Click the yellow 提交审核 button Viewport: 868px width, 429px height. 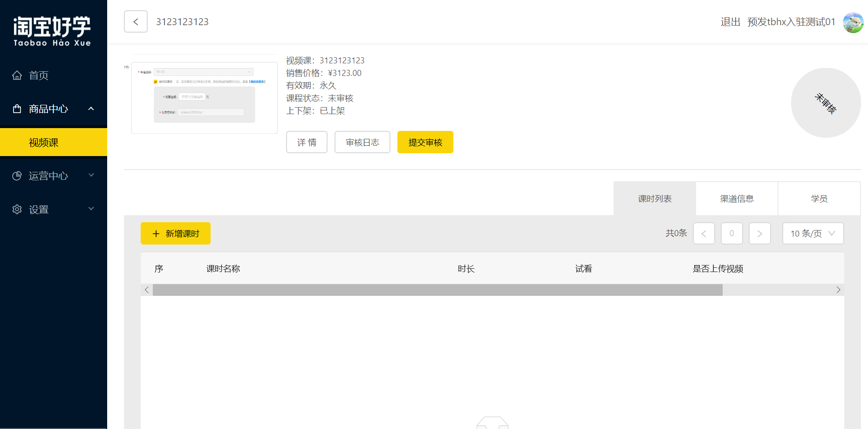(x=425, y=142)
